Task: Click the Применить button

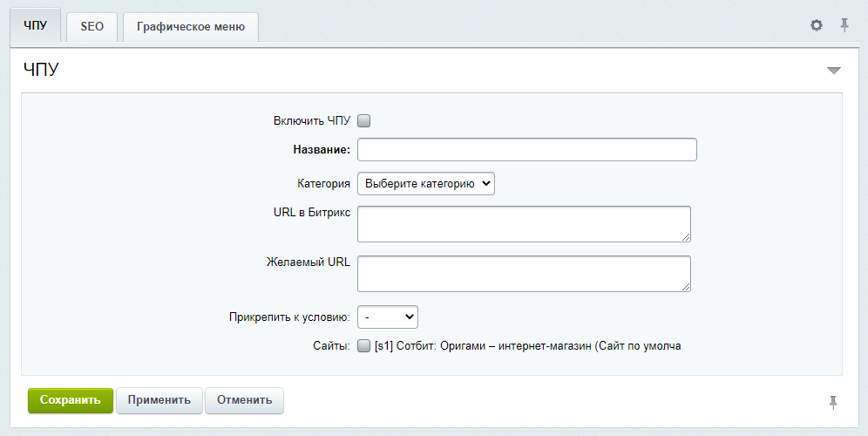Action: [x=159, y=400]
